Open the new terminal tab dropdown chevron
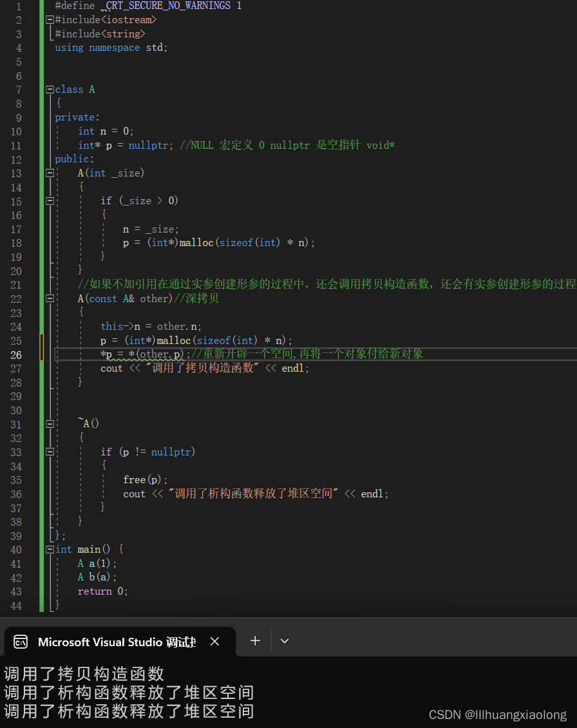577x728 pixels. 285,641
